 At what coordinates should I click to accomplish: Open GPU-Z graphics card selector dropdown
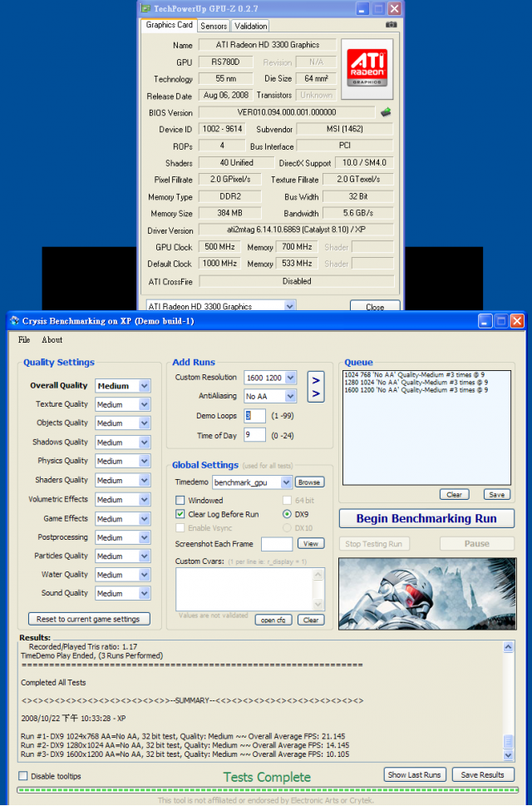[221, 306]
